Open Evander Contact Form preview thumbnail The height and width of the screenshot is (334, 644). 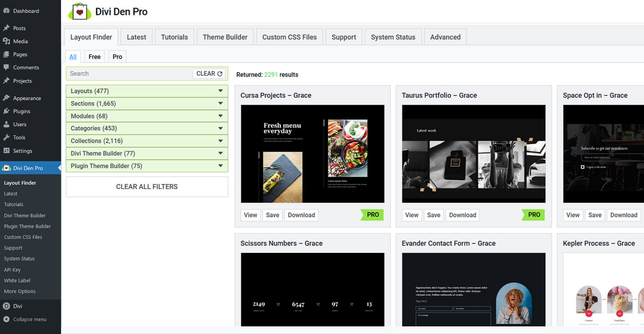(x=474, y=289)
